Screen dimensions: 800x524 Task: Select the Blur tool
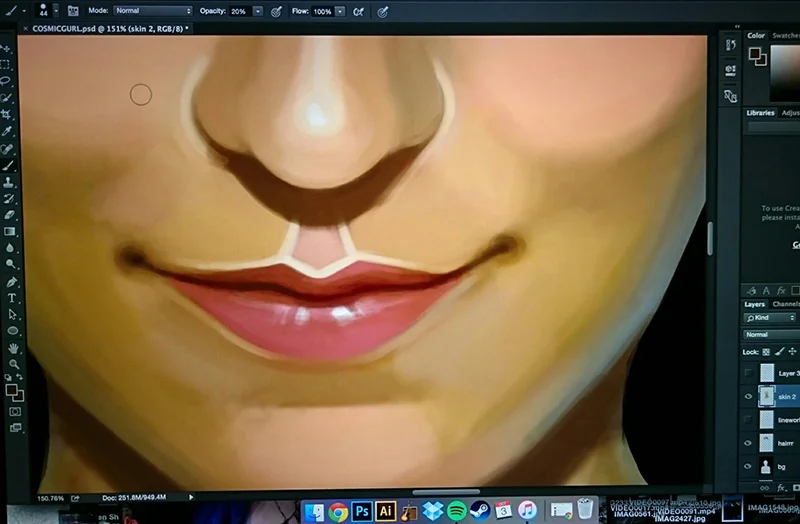[10, 248]
